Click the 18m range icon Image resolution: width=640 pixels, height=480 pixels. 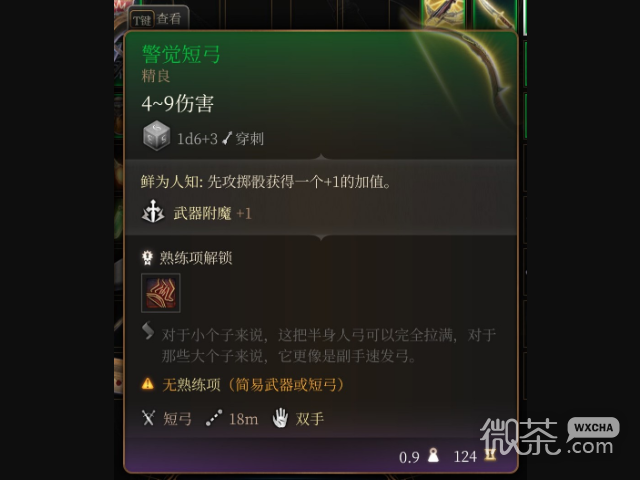tap(214, 418)
